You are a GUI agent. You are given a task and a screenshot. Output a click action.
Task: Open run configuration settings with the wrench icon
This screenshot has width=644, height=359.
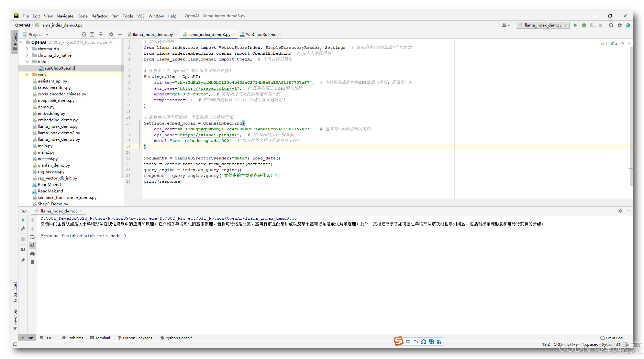[x=23, y=228]
